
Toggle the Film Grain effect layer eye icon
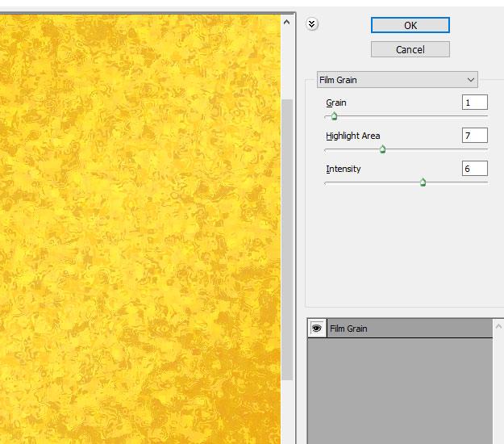click(x=317, y=329)
